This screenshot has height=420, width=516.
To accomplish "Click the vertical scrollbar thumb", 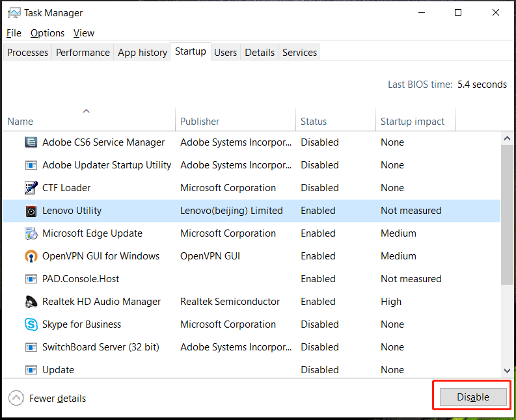I will [x=507, y=215].
